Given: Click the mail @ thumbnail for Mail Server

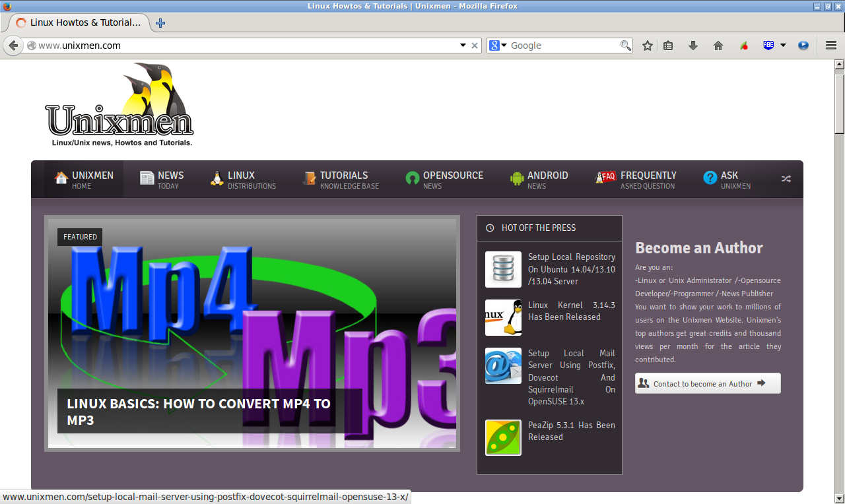Looking at the screenshot, I should click(503, 365).
